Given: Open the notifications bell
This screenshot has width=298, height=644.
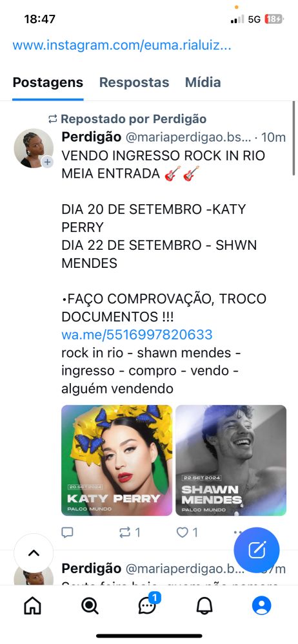Looking at the screenshot, I should pyautogui.click(x=204, y=605).
